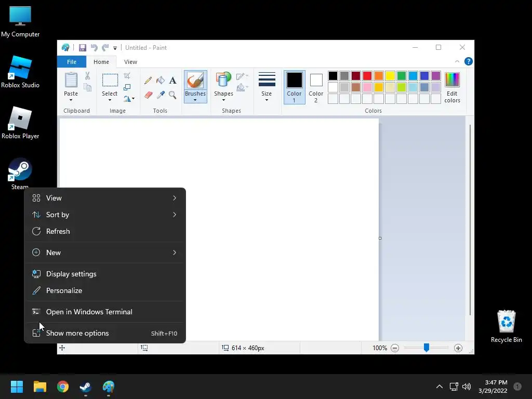
Task: Open New submenu in context menu
Action: pyautogui.click(x=105, y=252)
